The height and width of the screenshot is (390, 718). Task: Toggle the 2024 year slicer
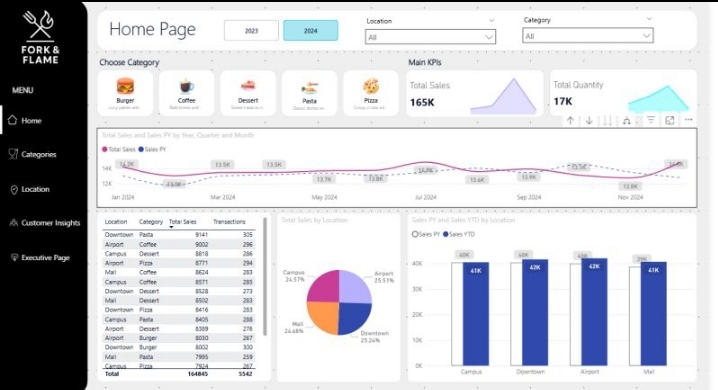click(x=310, y=31)
